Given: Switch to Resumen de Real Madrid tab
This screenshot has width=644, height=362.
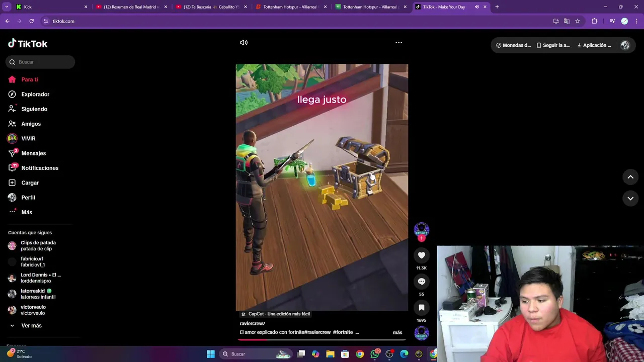Looking at the screenshot, I should click(x=131, y=7).
